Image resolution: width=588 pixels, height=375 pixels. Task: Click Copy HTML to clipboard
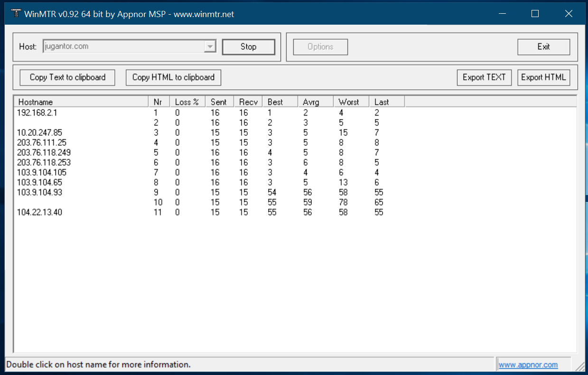click(173, 77)
